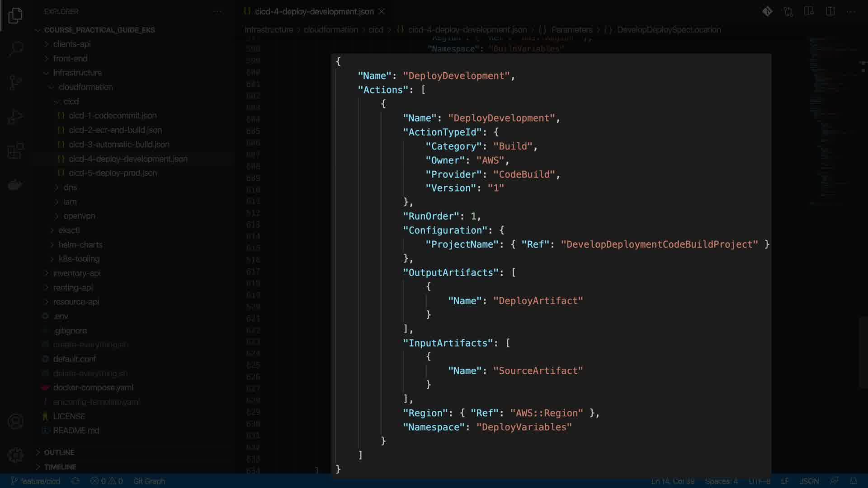Expand the clients-api folder
The width and height of the screenshot is (868, 488).
[71, 44]
